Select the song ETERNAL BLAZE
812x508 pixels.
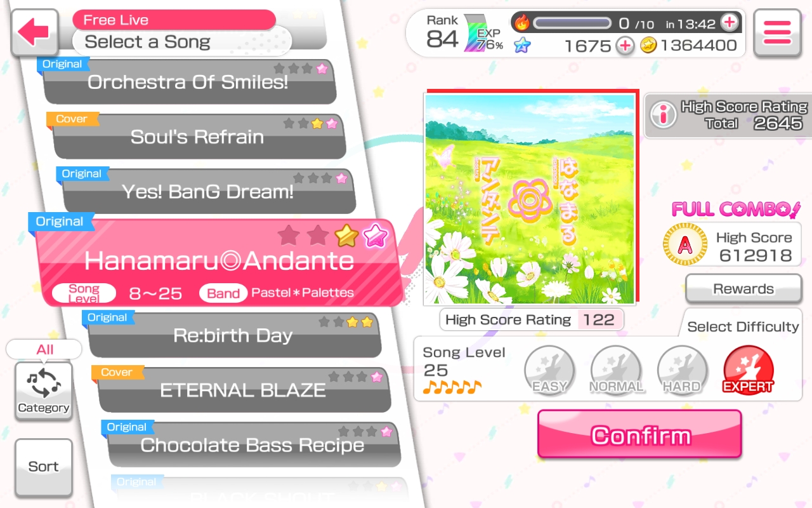pyautogui.click(x=242, y=389)
